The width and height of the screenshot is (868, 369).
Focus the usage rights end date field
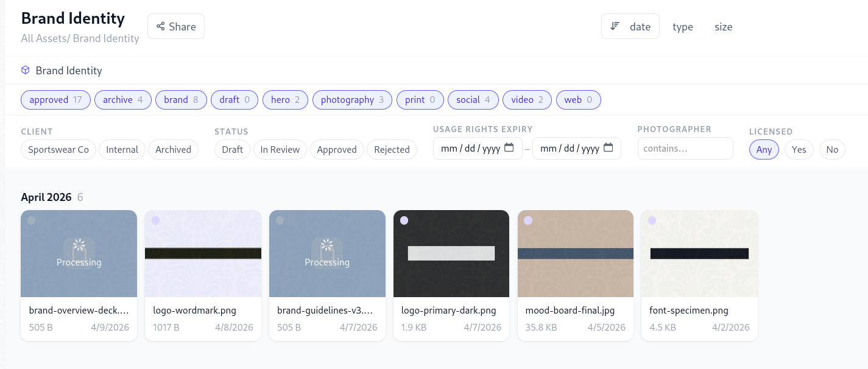[577, 149]
